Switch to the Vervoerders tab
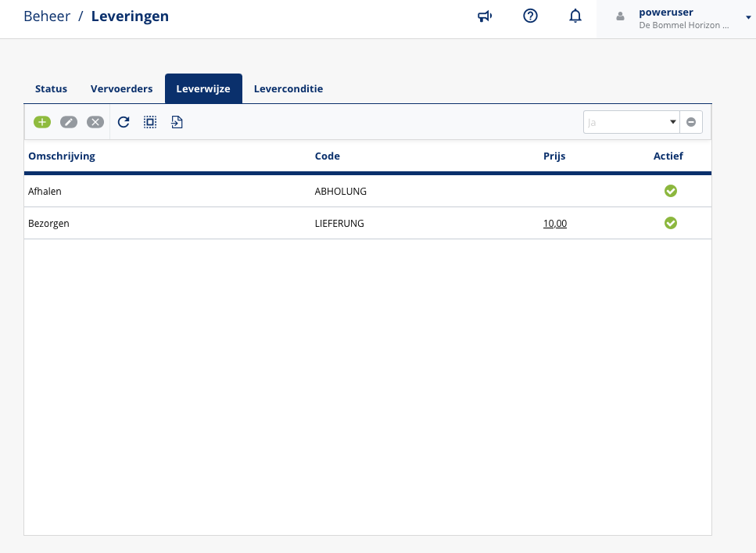 tap(121, 89)
